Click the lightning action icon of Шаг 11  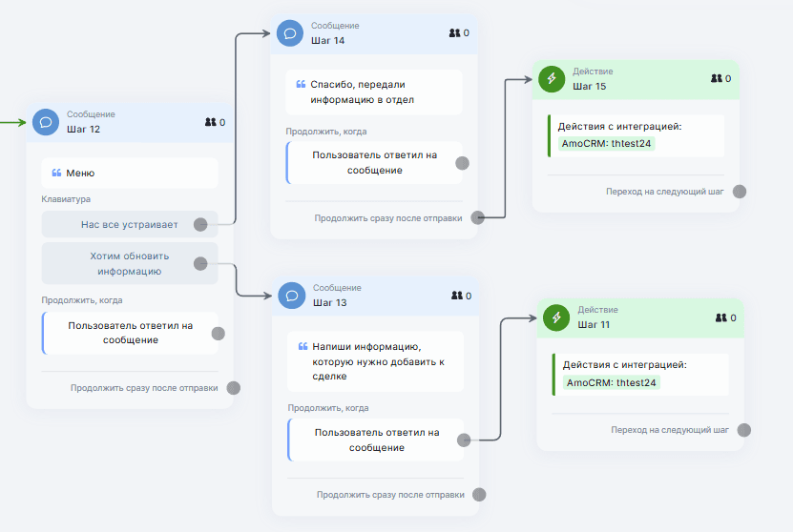coord(556,317)
